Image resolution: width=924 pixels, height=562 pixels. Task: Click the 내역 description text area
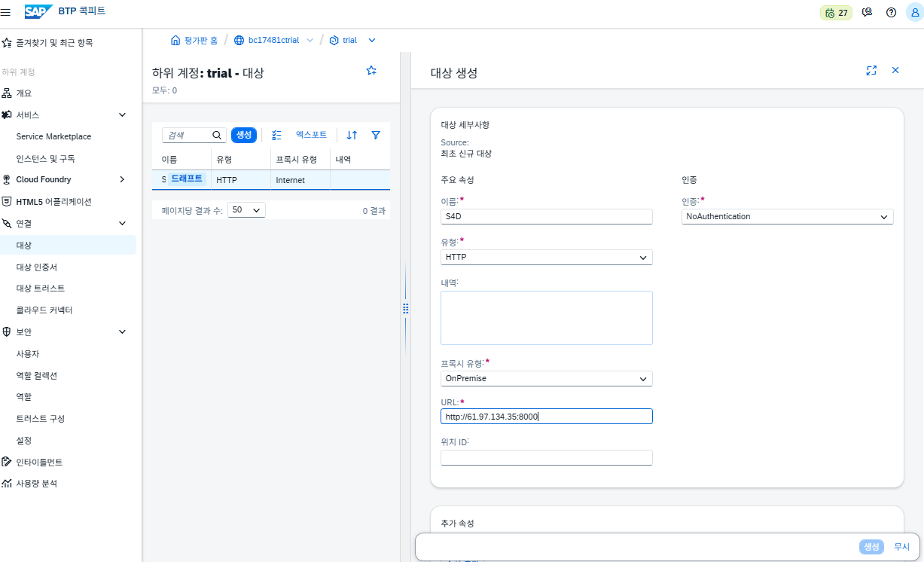point(547,318)
